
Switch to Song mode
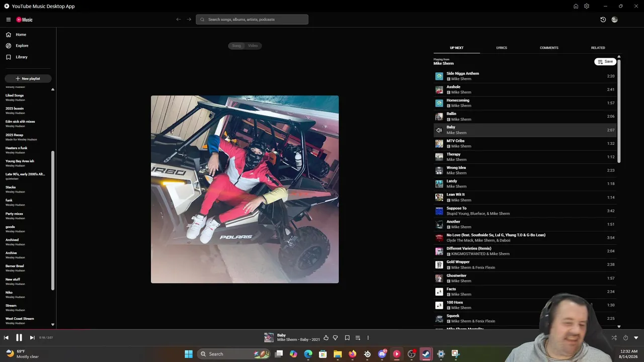point(236,46)
